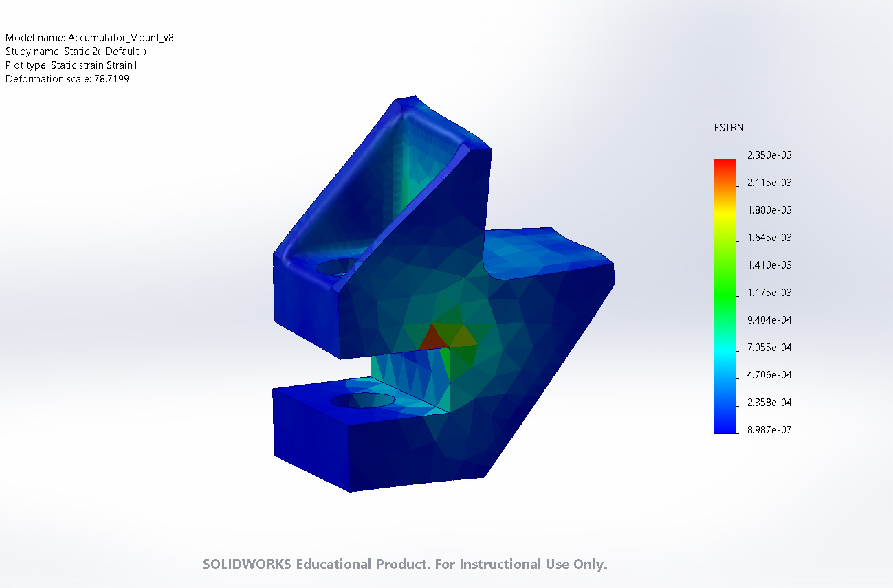Click the 1.880e-03 legend value
Viewport: 893px width, 588px height.
[x=769, y=210]
